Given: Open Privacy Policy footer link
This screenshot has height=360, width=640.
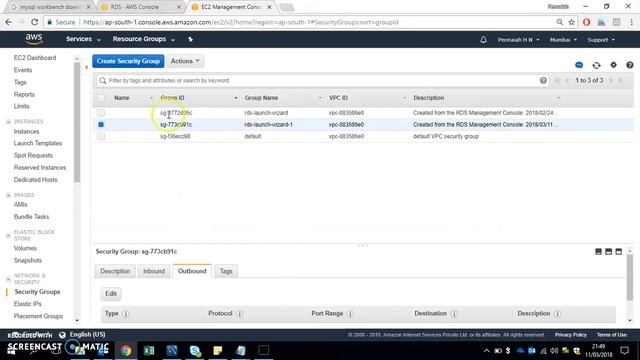Looking at the screenshot, I should (570, 335).
